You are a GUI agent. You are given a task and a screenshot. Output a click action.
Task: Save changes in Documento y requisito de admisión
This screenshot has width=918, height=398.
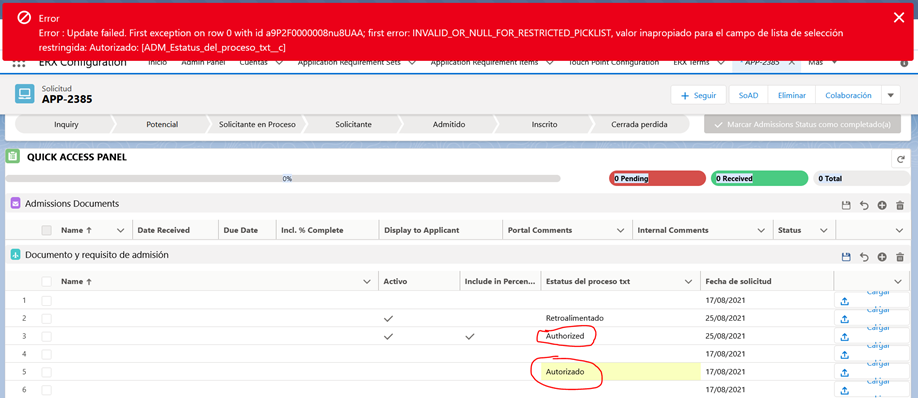[845, 257]
